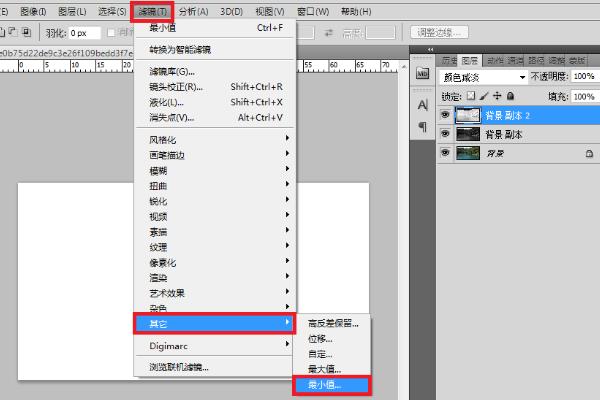Open the 3D(D) menu
Screen dimensions: 600x400
click(231, 11)
